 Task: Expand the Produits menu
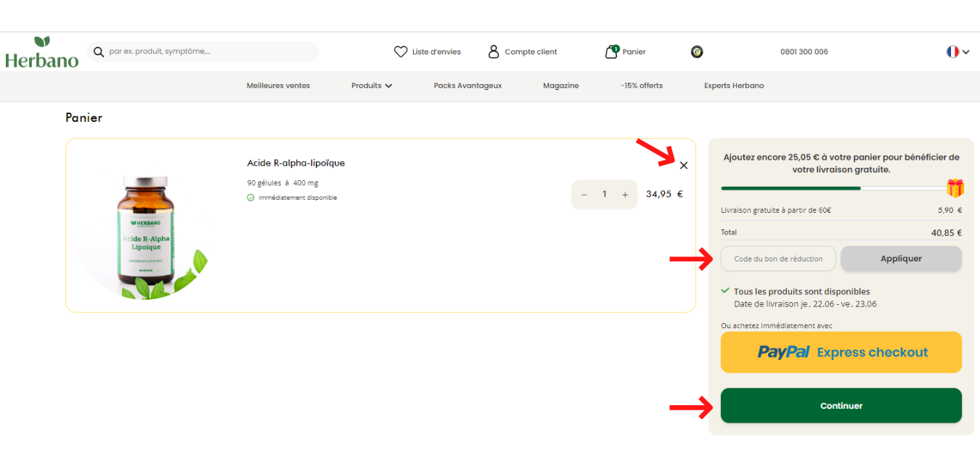point(372,86)
